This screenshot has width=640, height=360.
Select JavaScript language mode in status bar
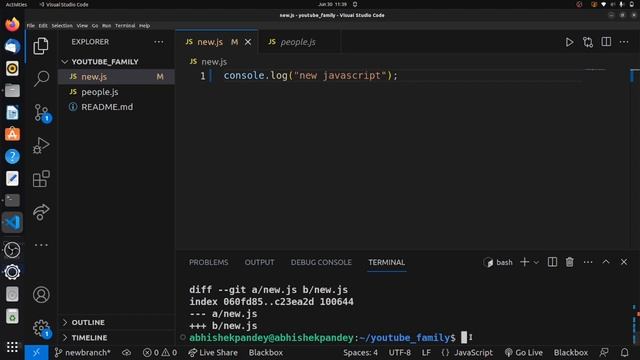click(x=467, y=353)
